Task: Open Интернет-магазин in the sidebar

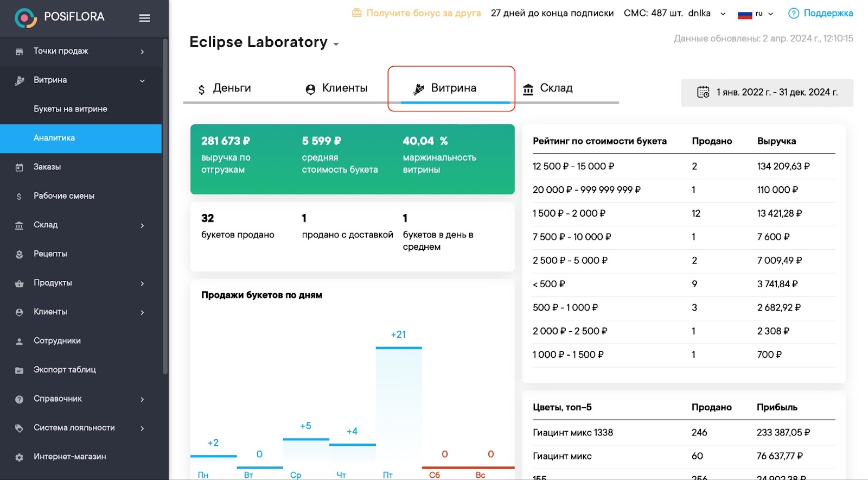Action: [x=81, y=457]
